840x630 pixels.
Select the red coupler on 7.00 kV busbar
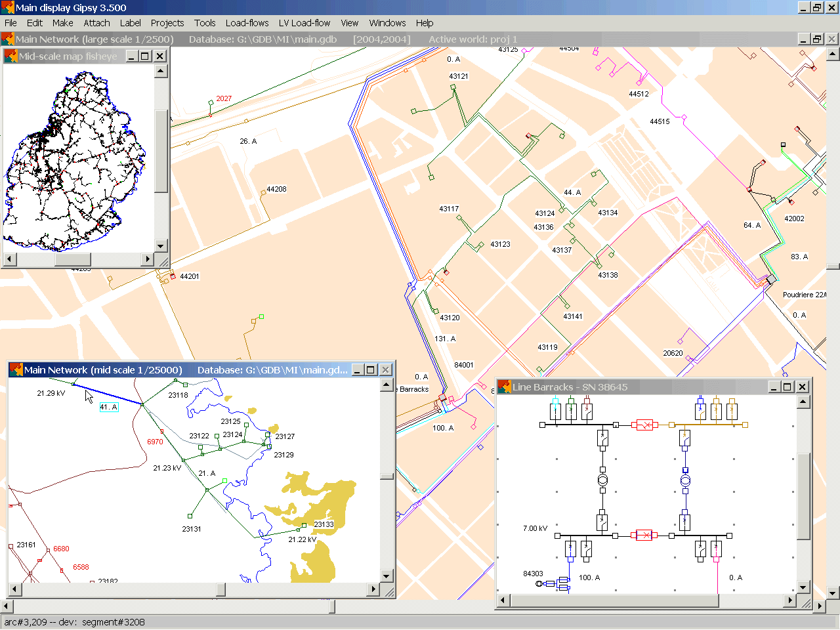[x=644, y=535]
